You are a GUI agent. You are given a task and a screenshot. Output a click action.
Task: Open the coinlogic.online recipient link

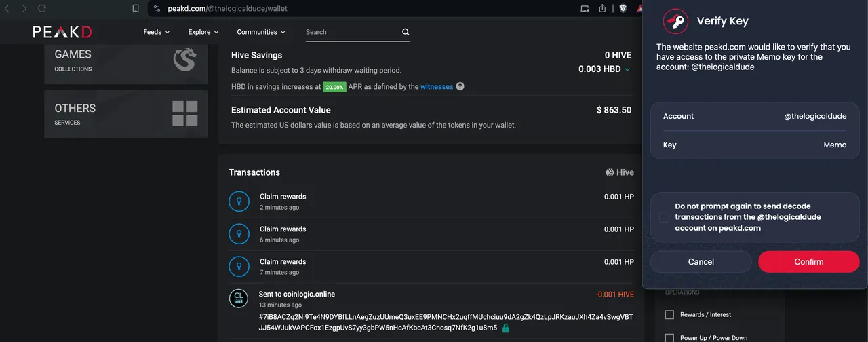[309, 294]
